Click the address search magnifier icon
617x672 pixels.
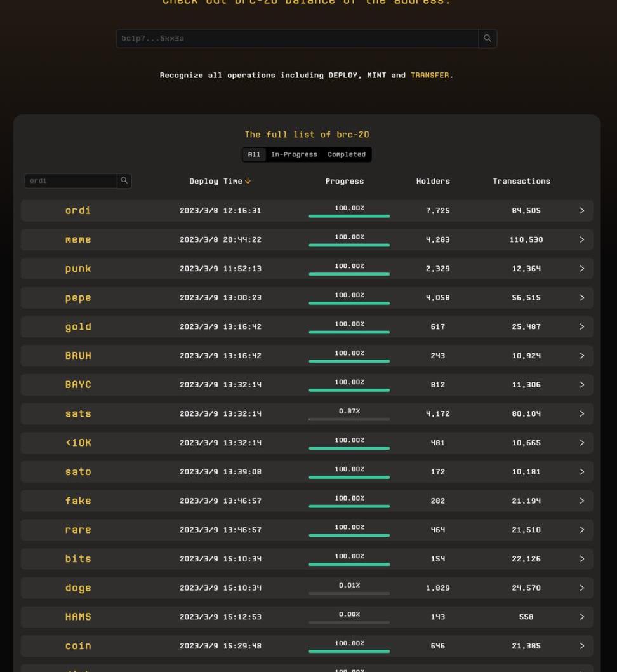(487, 39)
